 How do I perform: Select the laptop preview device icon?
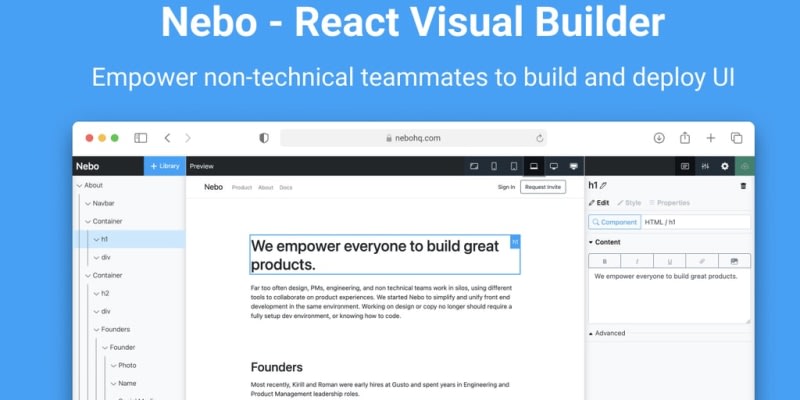click(534, 166)
